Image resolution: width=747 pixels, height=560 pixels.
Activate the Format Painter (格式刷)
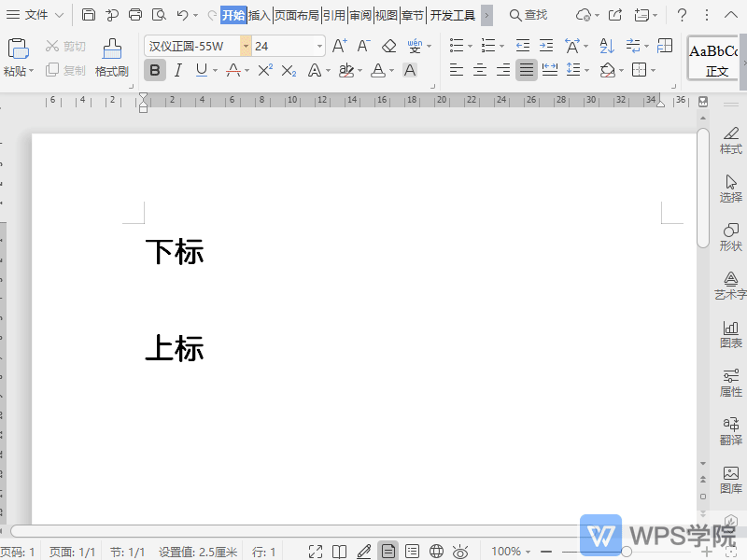click(111, 56)
